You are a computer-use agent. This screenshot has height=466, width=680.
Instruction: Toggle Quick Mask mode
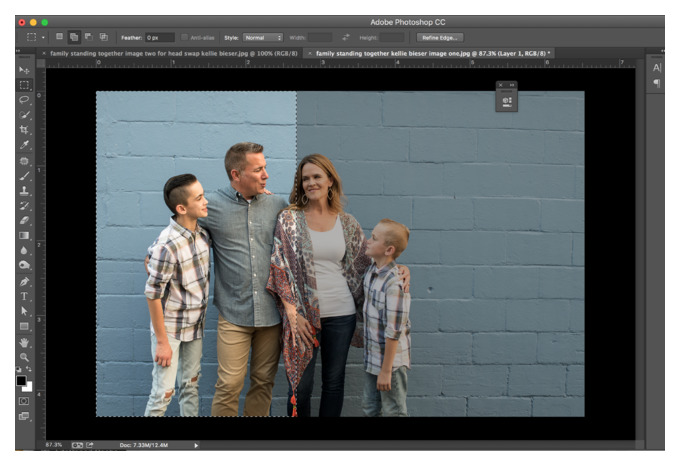(x=24, y=401)
